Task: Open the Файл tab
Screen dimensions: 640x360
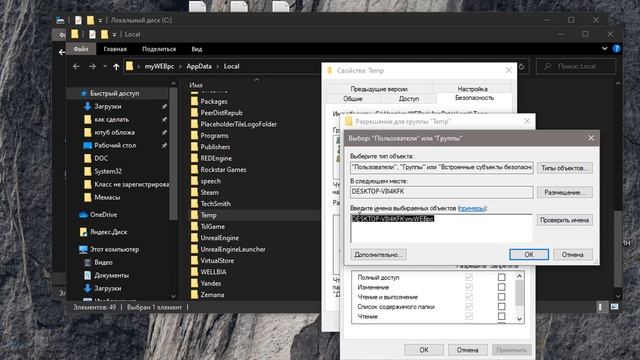Action: click(x=81, y=49)
